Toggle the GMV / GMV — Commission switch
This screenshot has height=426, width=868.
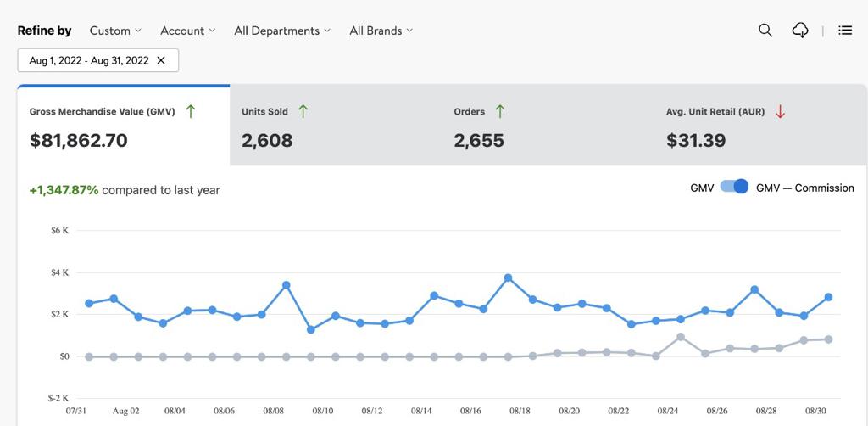pyautogui.click(x=734, y=188)
